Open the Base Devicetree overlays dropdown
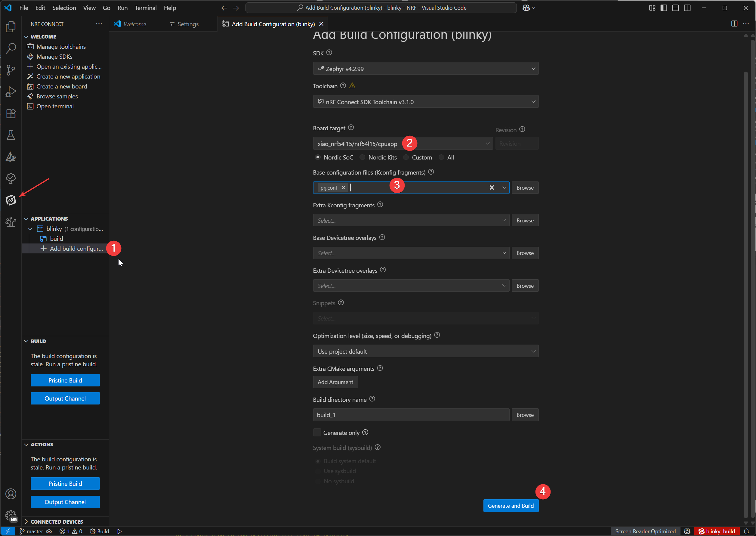Viewport: 756px width, 536px height. click(411, 253)
